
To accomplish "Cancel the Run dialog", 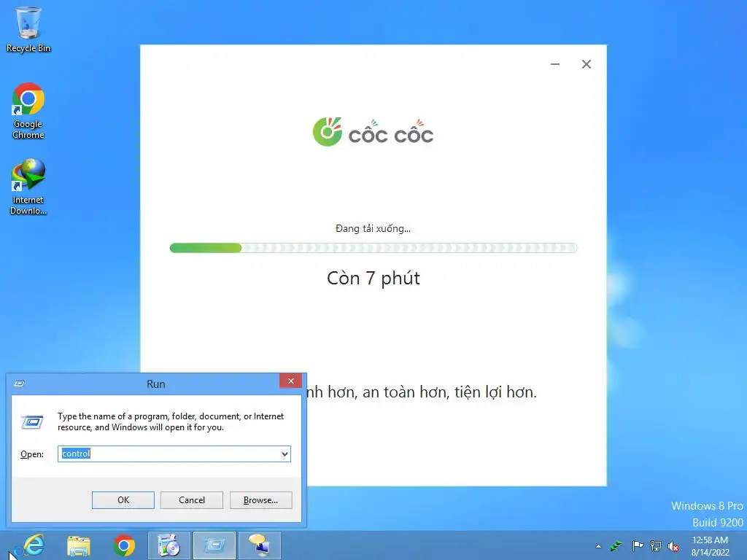I will (192, 500).
